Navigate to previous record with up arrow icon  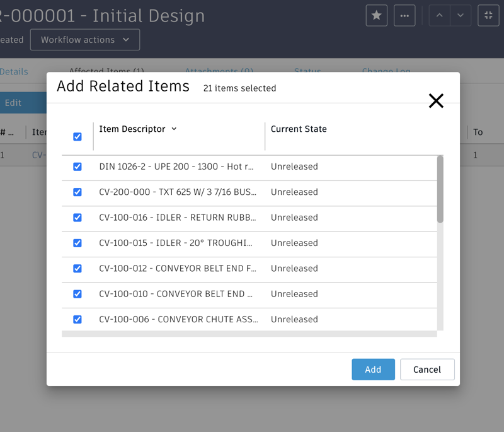click(439, 15)
